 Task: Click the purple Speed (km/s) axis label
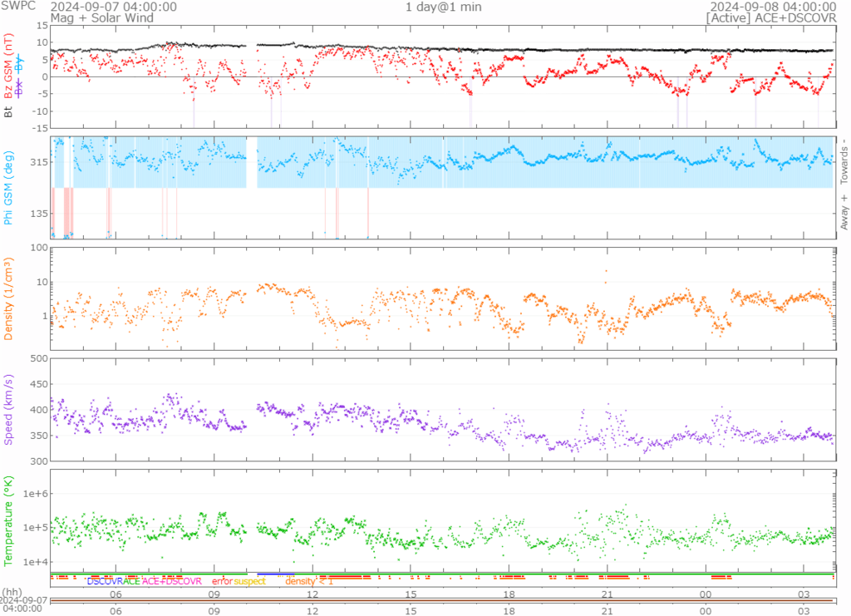[x=8, y=410]
